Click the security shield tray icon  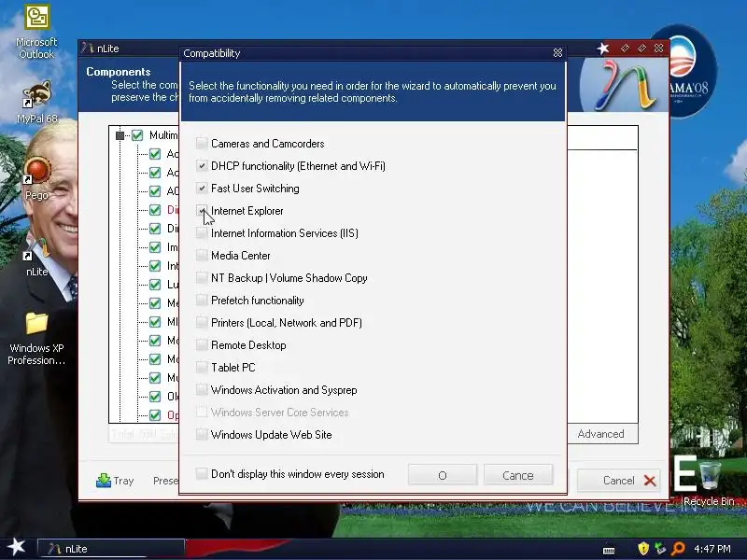point(643,549)
